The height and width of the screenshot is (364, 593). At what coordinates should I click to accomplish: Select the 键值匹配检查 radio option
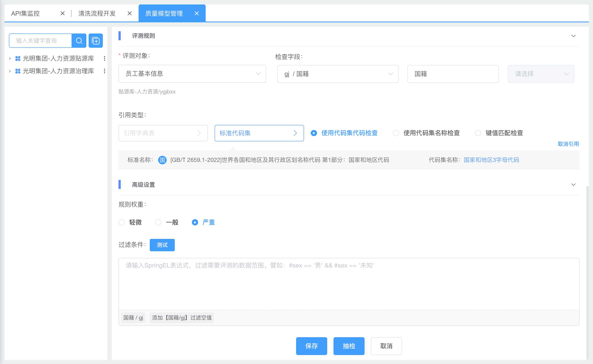(x=478, y=133)
